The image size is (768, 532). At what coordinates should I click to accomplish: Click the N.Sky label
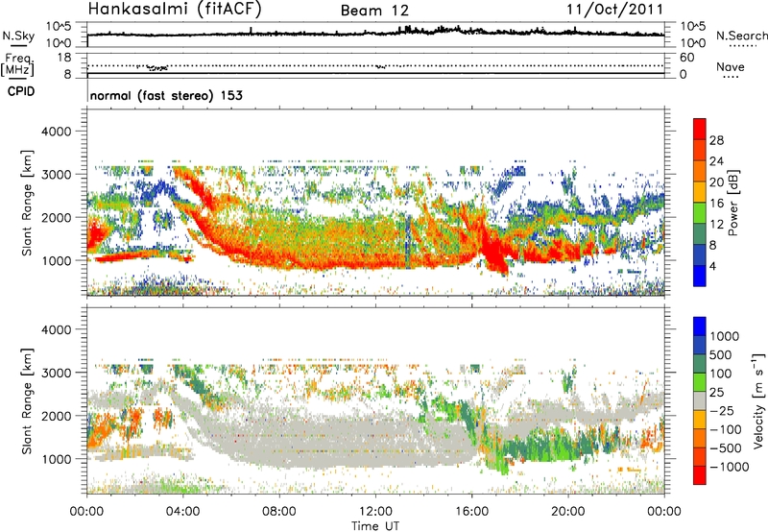(18, 36)
